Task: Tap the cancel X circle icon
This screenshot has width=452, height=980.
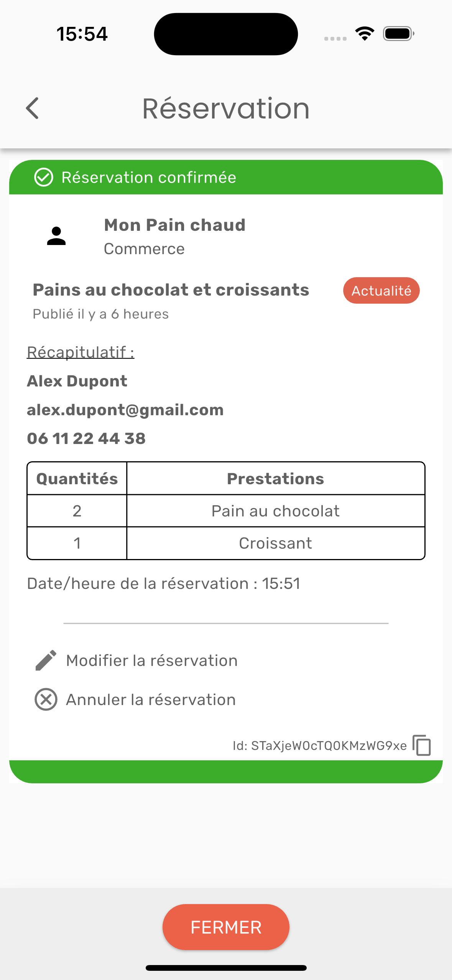Action: click(x=46, y=699)
